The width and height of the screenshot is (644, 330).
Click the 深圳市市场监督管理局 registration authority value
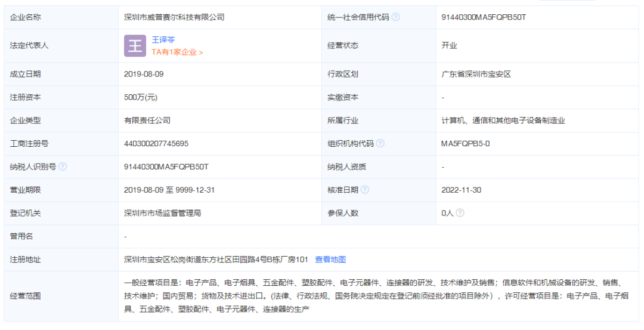point(163,213)
